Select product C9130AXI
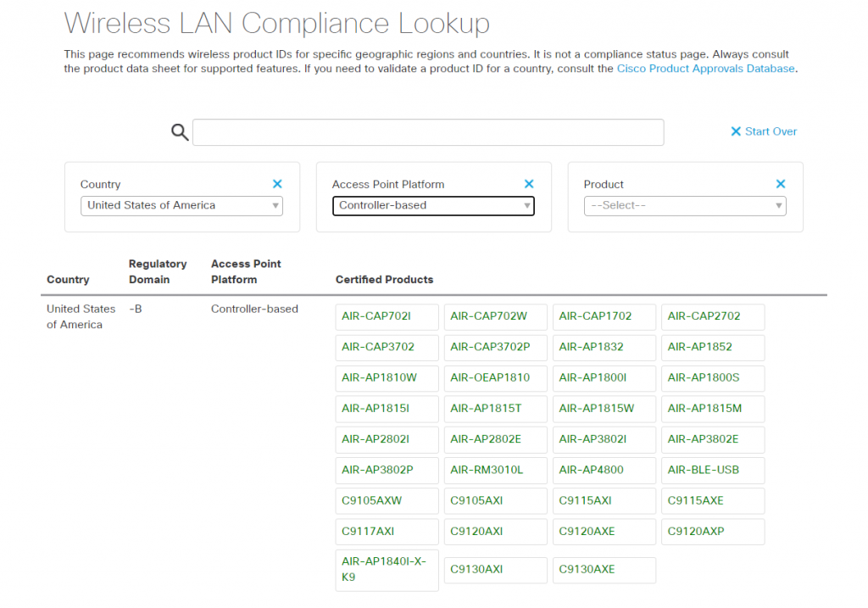This screenshot has height=608, width=868. (495, 571)
